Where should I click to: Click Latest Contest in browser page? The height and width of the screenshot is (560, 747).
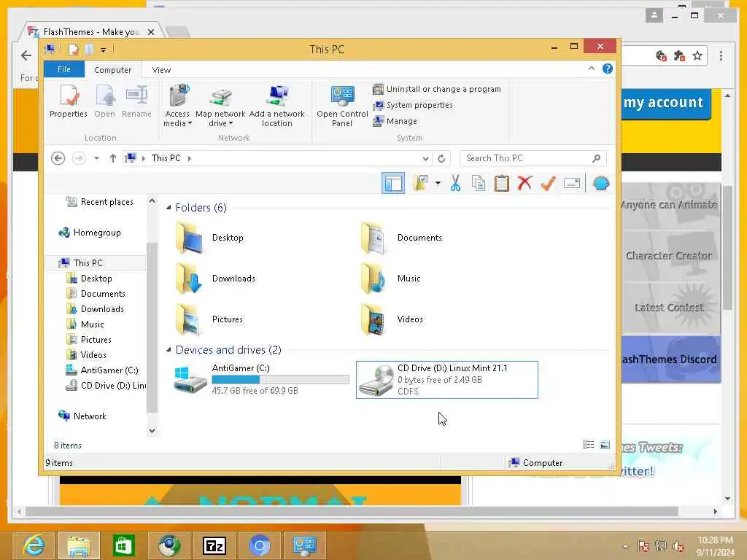point(670,308)
